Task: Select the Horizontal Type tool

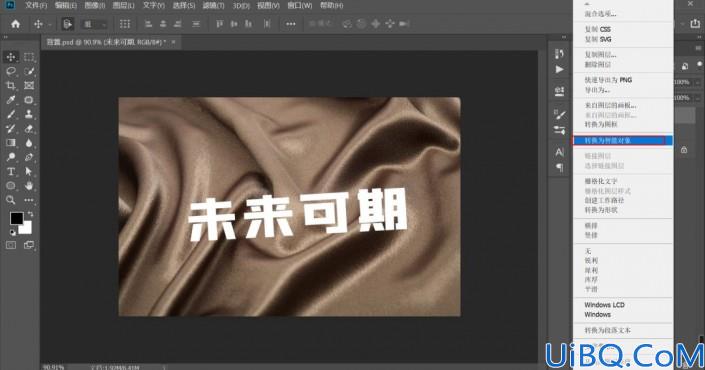Action: click(x=11, y=172)
